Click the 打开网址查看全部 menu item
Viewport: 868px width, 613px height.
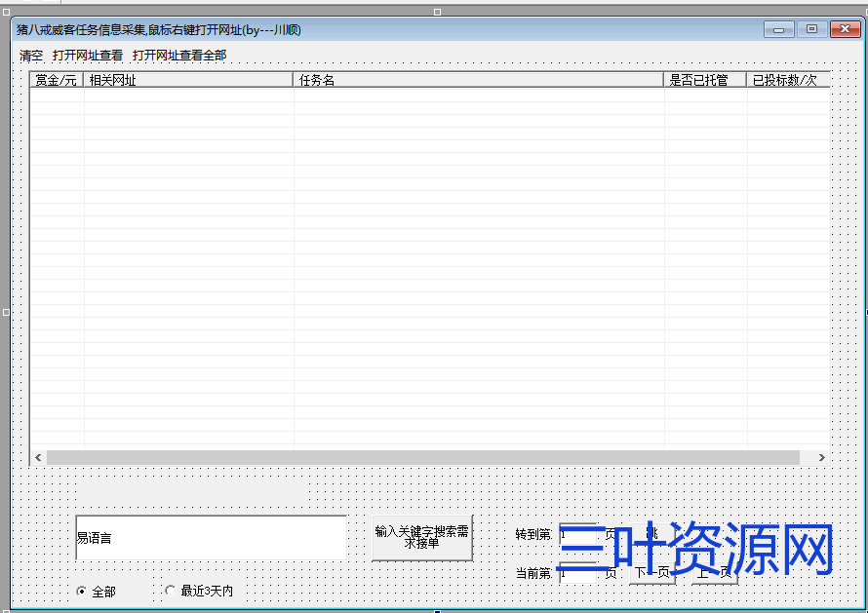tap(179, 56)
